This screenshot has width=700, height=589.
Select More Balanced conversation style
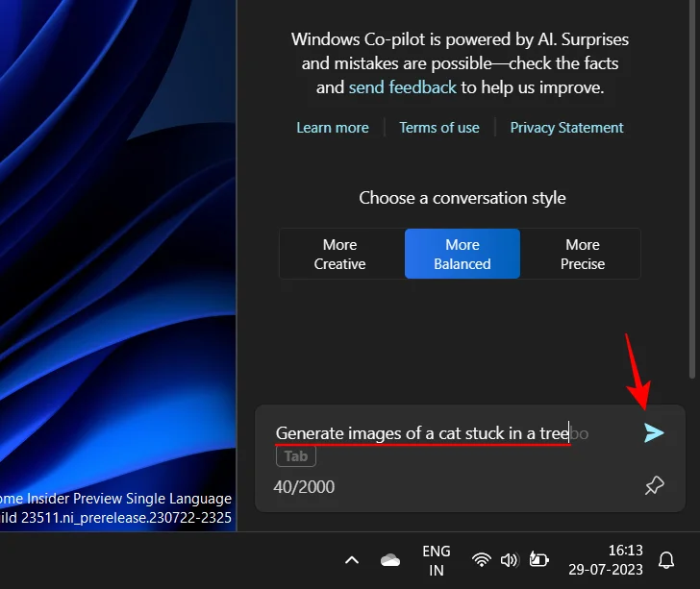tap(462, 254)
